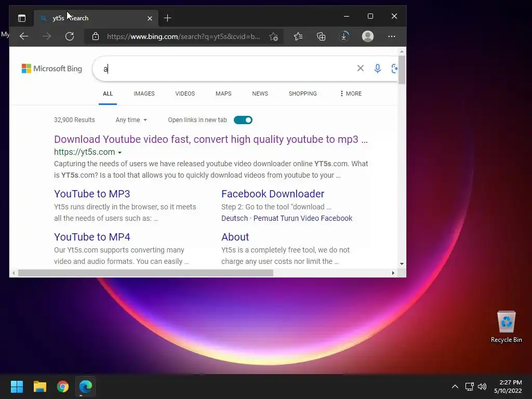This screenshot has height=399, width=532.
Task: Open network status tray icon
Action: tap(469, 387)
